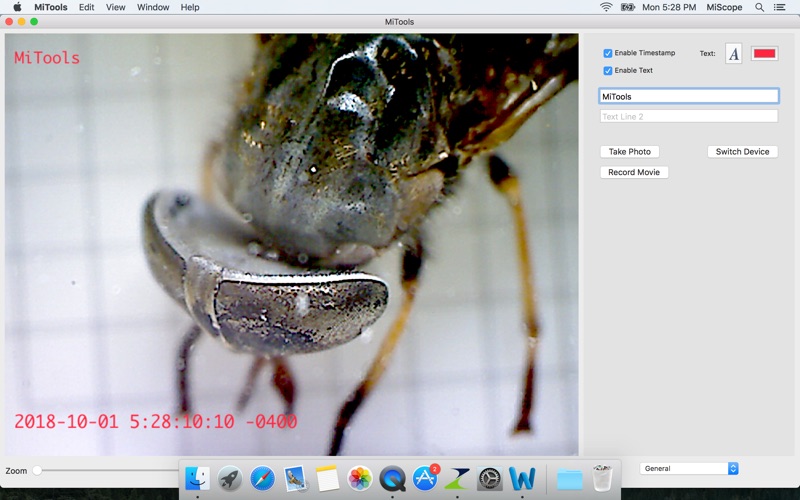Open the Mail stamp icon in the Dock

[295, 479]
